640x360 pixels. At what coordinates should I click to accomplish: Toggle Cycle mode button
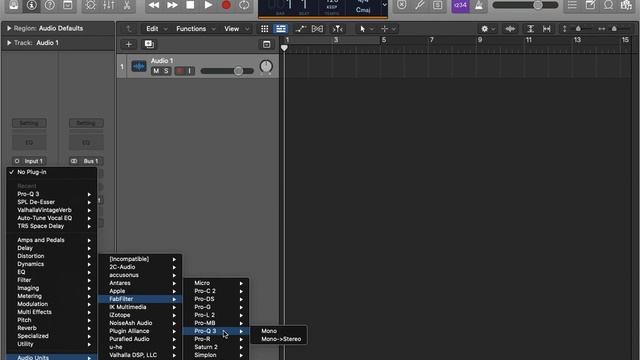(x=244, y=5)
